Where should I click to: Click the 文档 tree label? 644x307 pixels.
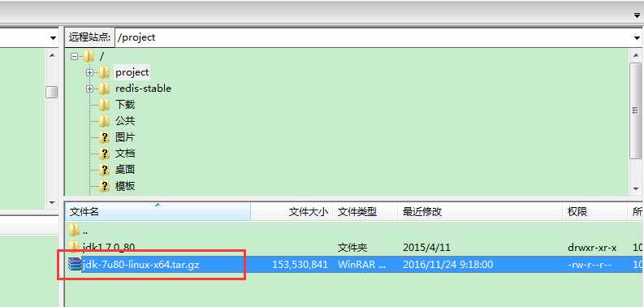pos(125,153)
